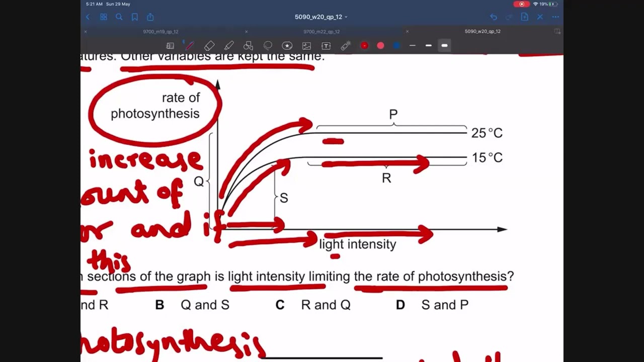
Task: Close the 5090_w20_qp_12 tab
Action: pos(407,32)
